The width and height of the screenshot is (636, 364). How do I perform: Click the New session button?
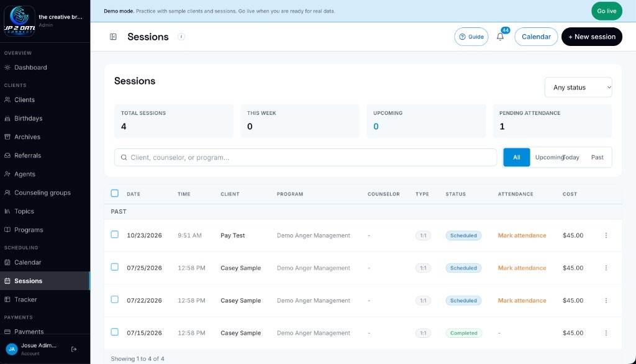(x=592, y=37)
